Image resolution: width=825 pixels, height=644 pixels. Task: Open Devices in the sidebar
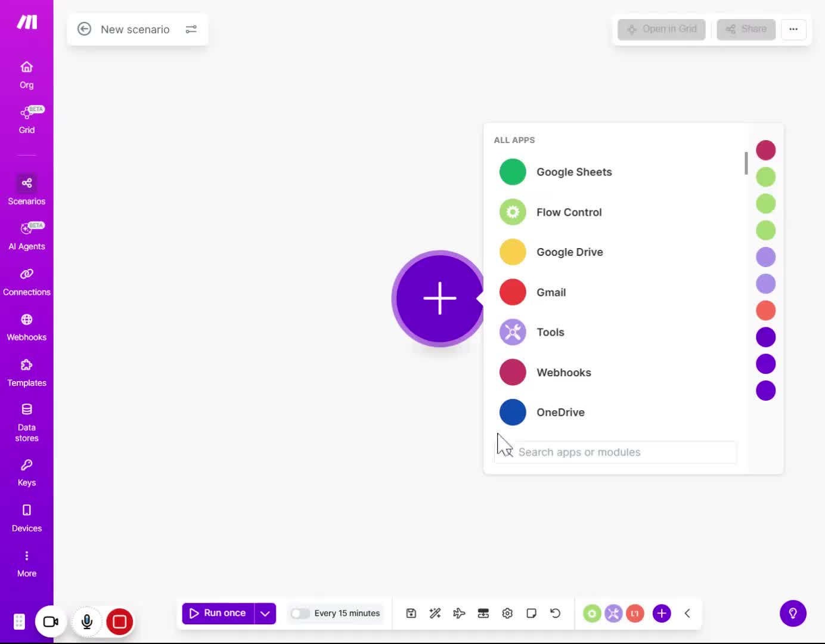click(x=27, y=519)
